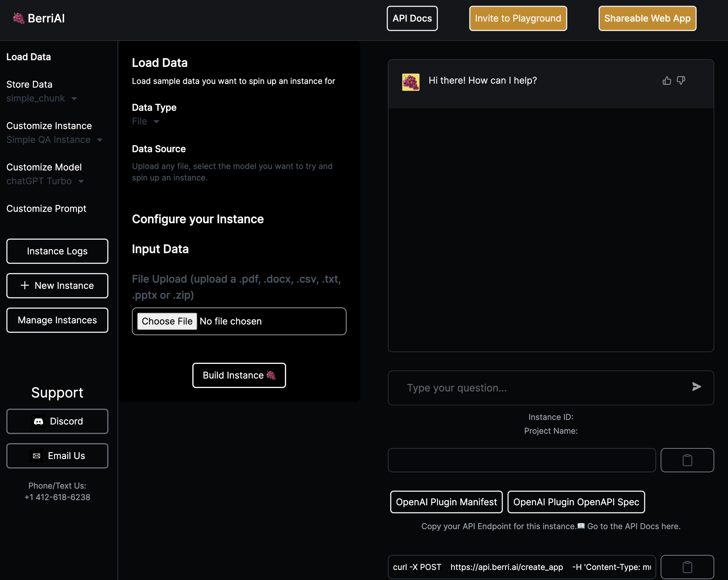Click the curl -X POST command field
Screen dimensions: 728x580
[522, 567]
